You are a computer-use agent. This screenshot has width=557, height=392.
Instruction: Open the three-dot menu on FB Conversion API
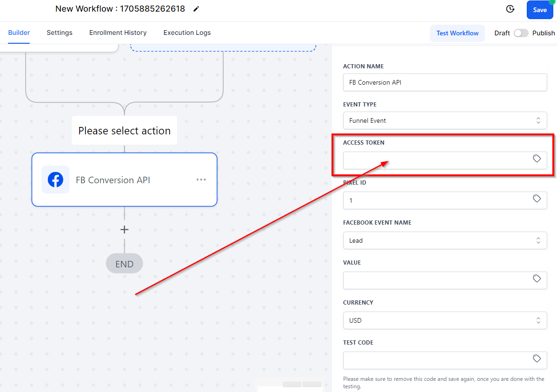pyautogui.click(x=201, y=179)
